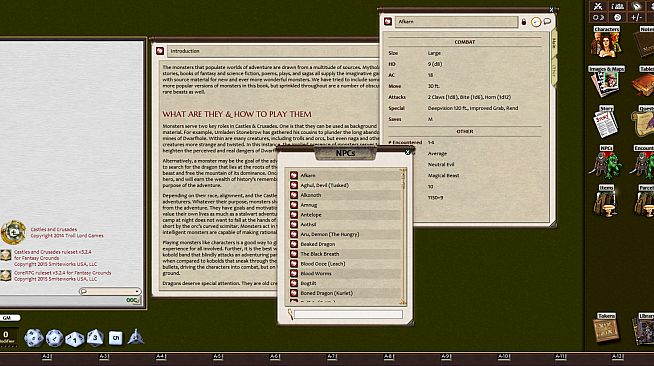
Task: Click the Afkarn name field
Action: (x=456, y=21)
